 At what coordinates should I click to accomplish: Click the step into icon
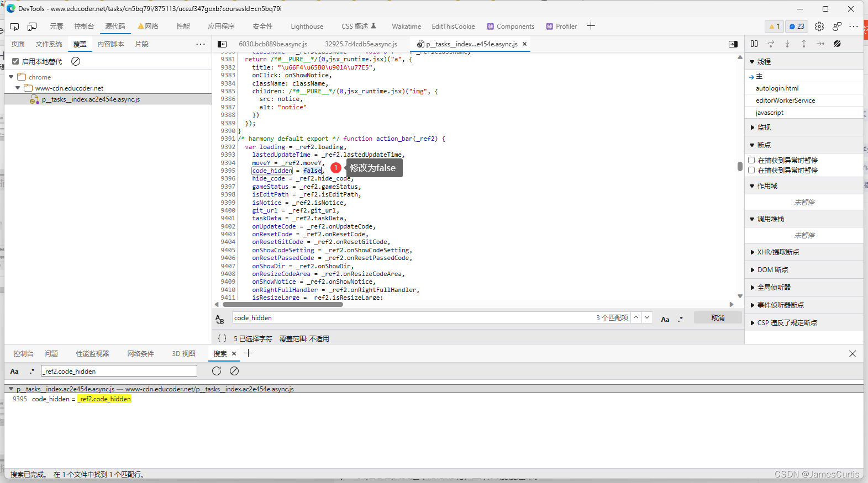coord(787,44)
